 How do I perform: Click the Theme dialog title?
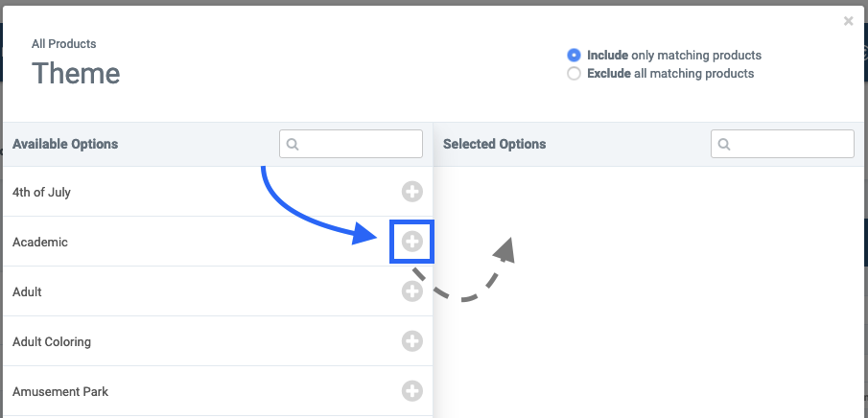click(x=76, y=73)
